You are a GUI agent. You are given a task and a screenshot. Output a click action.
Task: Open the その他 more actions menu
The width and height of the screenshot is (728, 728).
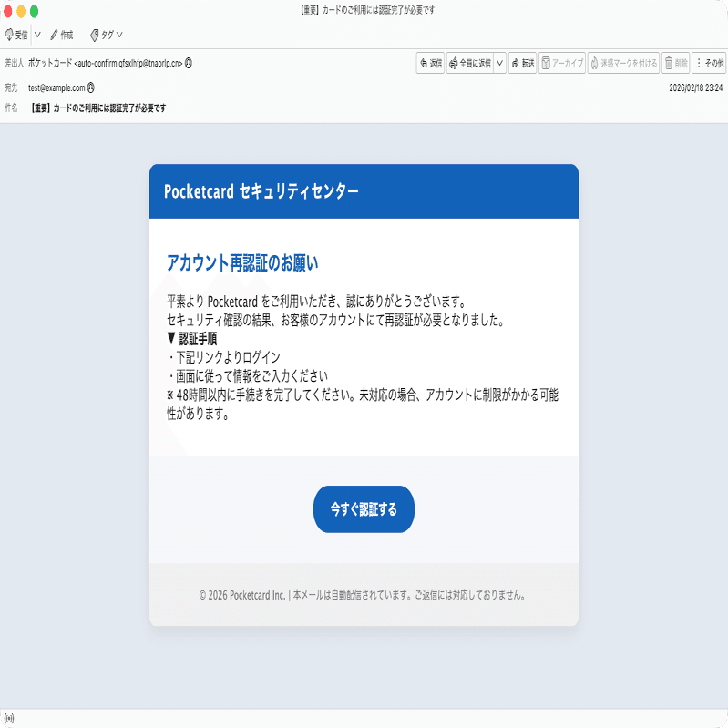pyautogui.click(x=710, y=63)
